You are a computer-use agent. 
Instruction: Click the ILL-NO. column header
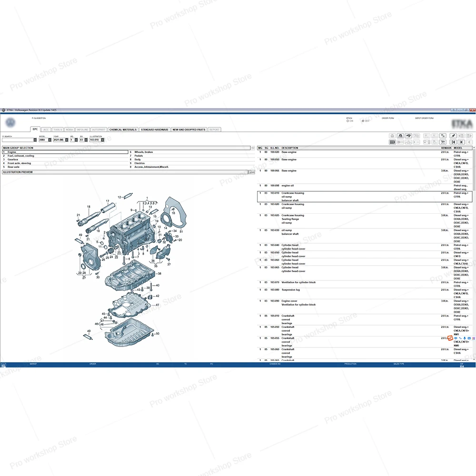click(275, 148)
